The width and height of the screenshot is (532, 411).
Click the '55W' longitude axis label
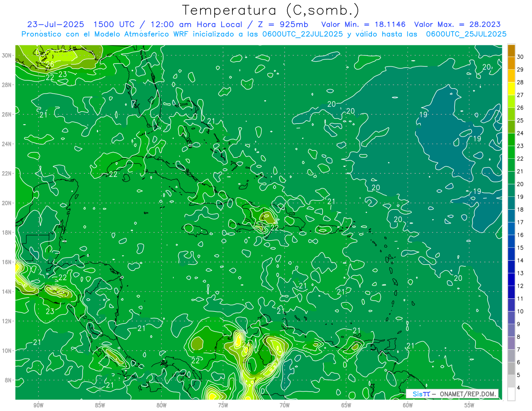(469, 405)
